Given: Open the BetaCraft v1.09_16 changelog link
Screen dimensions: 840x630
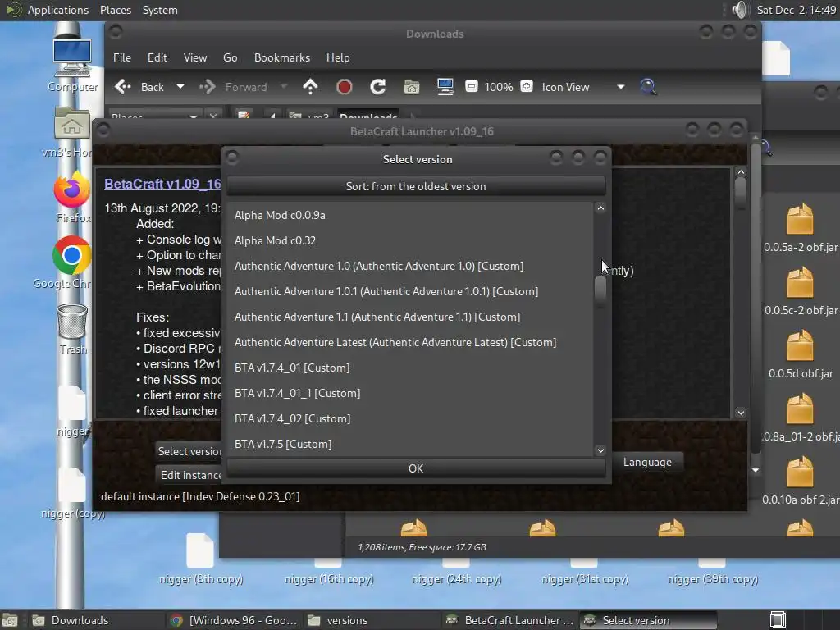Looking at the screenshot, I should [x=162, y=184].
